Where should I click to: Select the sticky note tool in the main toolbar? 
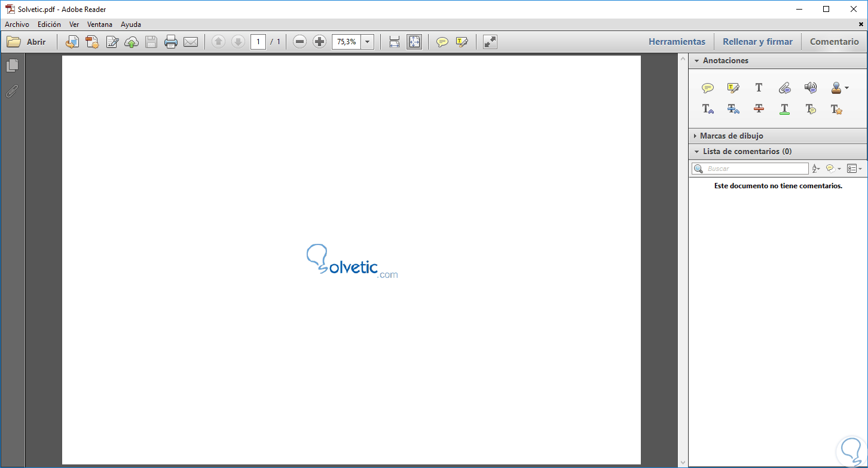pos(442,42)
